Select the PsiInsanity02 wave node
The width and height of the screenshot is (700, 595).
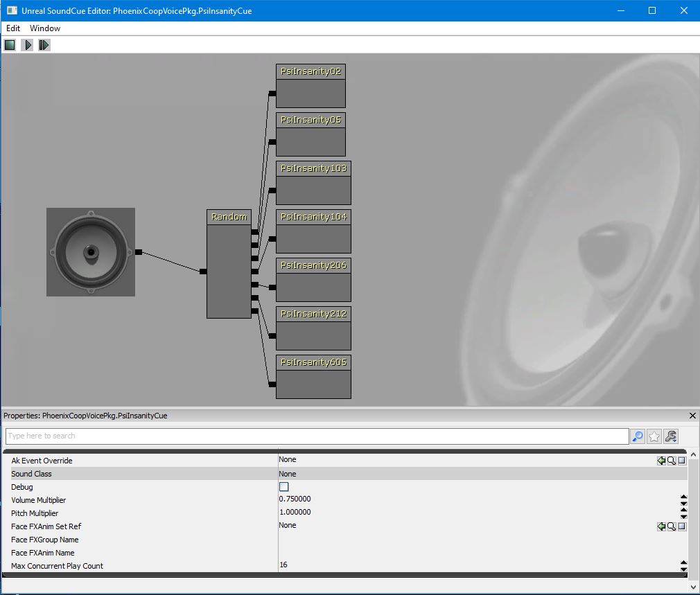(x=310, y=86)
